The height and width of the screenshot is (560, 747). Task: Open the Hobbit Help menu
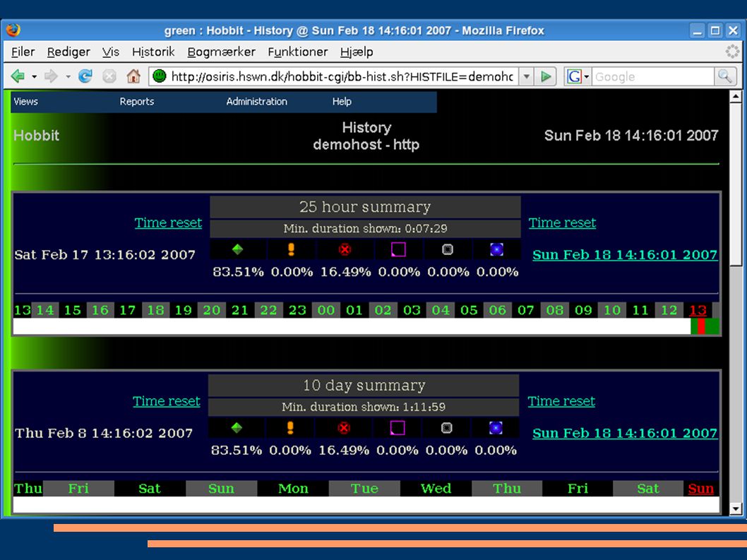coord(342,102)
